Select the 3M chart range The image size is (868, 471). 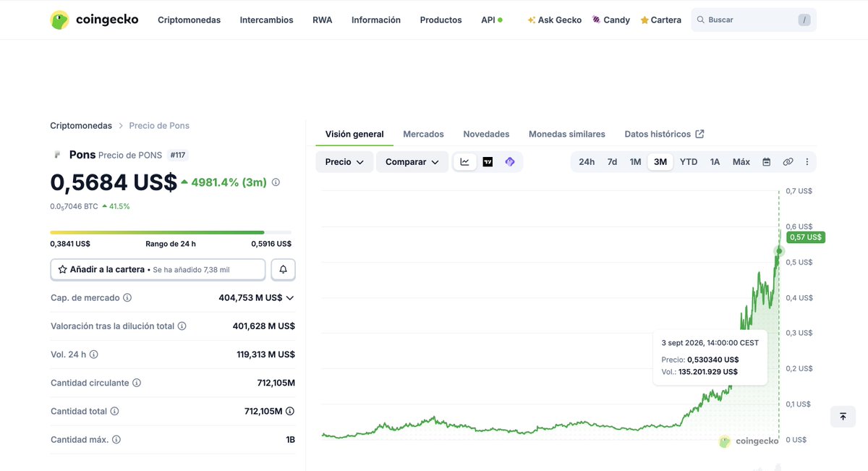(x=660, y=162)
